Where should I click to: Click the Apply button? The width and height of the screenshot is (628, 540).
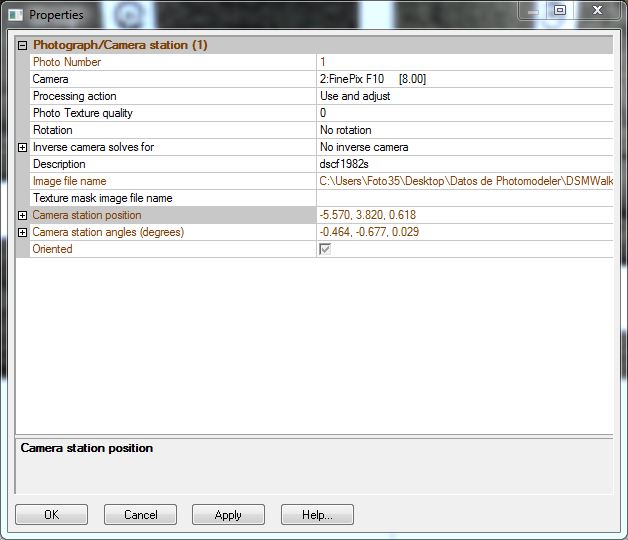coord(228,515)
